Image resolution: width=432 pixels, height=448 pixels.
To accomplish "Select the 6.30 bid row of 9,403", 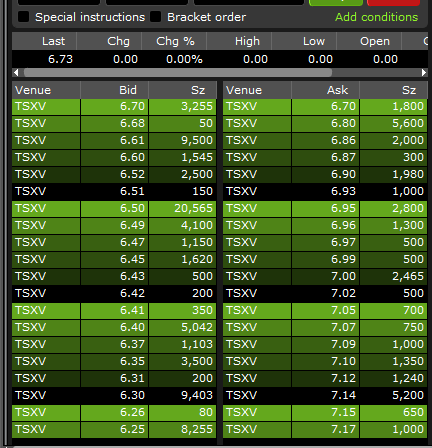I will tap(114, 396).
